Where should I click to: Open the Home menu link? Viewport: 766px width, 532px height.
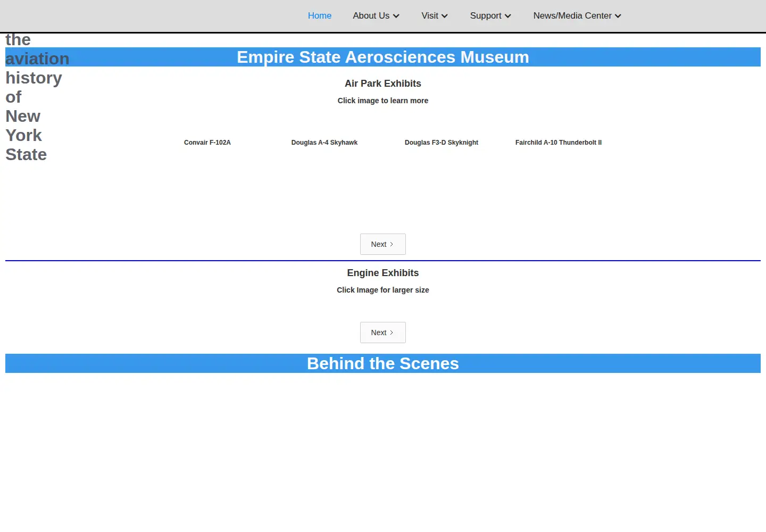point(319,16)
